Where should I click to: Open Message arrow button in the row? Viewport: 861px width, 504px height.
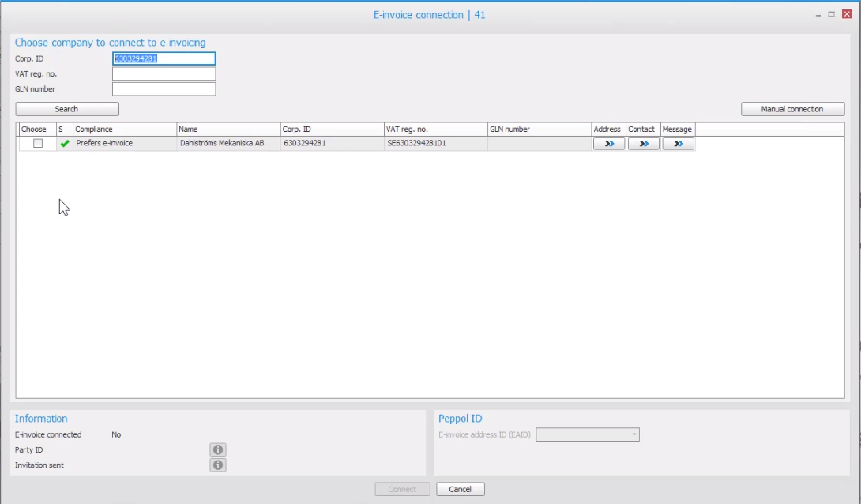point(678,144)
